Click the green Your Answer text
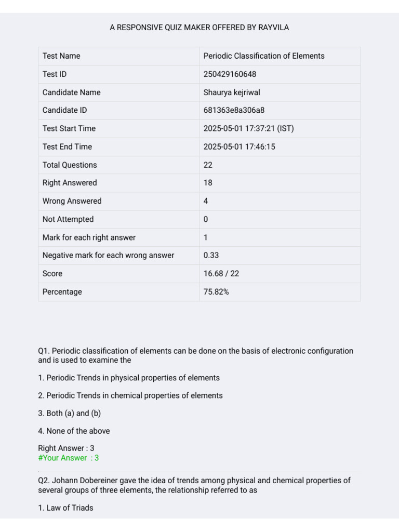 [x=69, y=458]
